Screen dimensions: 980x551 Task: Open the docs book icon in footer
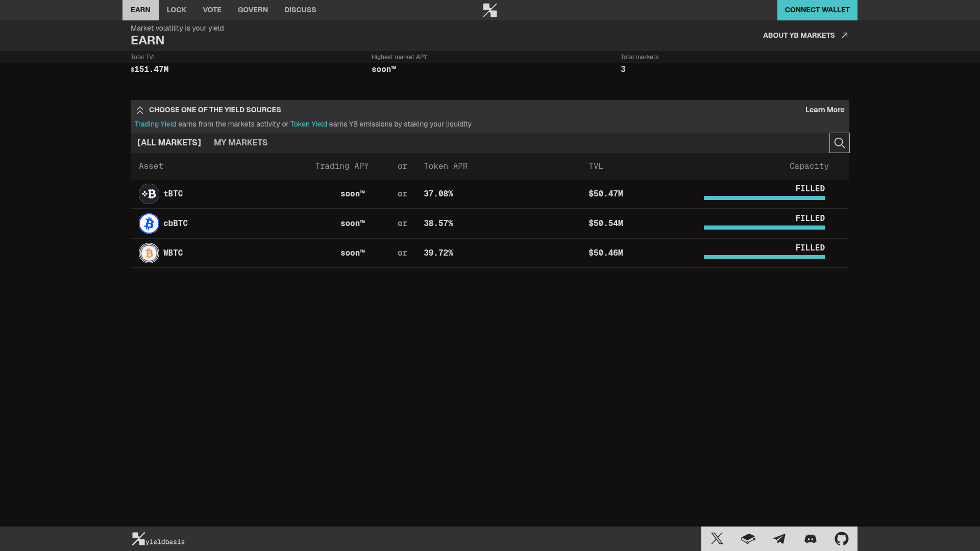tap(748, 539)
